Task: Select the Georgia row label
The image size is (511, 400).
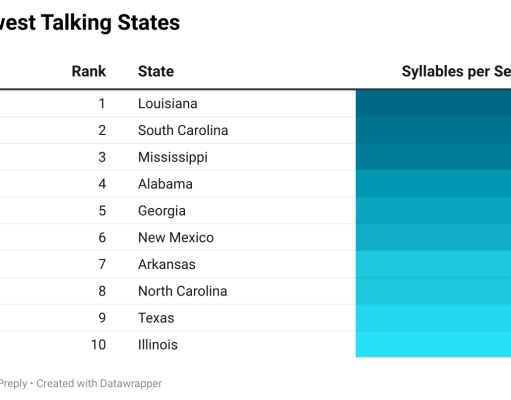Action: click(162, 211)
